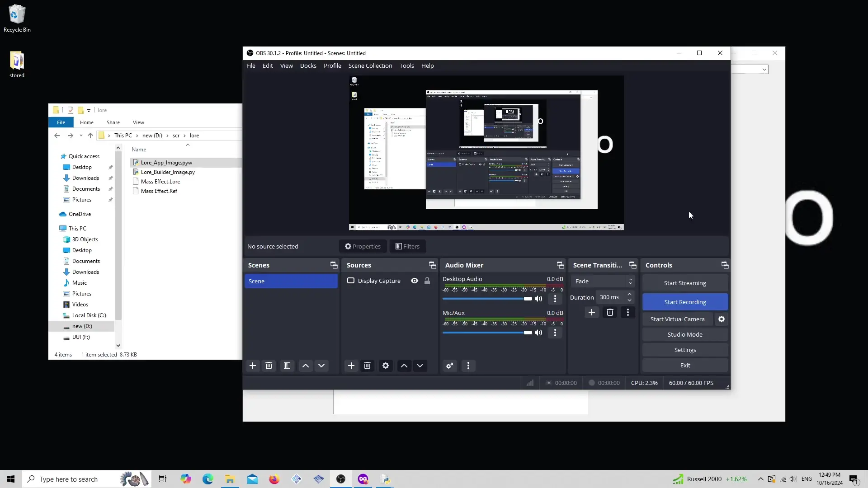Viewport: 868px width, 488px height.
Task: Open Fade transition dropdown
Action: coord(602,281)
